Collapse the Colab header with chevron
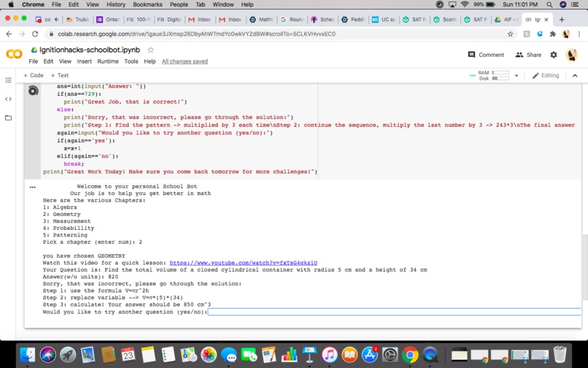This screenshot has width=588, height=368. [x=574, y=75]
